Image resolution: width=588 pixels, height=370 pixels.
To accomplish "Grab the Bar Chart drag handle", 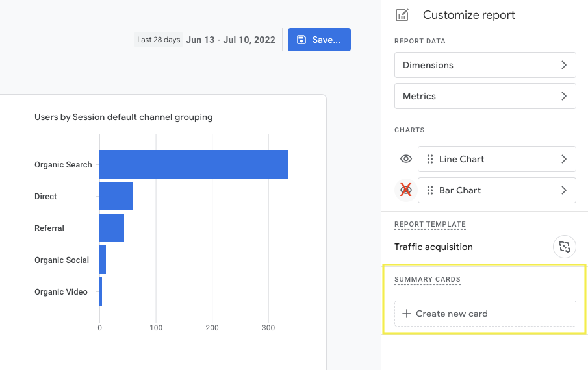I will pyautogui.click(x=430, y=190).
